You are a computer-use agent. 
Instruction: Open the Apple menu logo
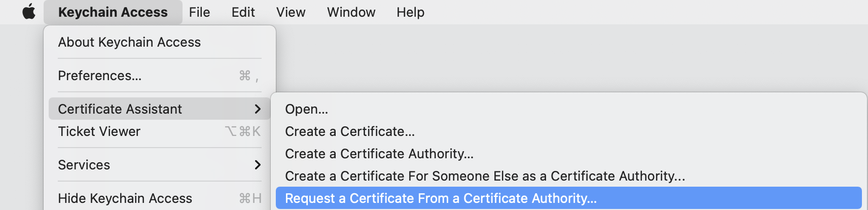[x=29, y=12]
